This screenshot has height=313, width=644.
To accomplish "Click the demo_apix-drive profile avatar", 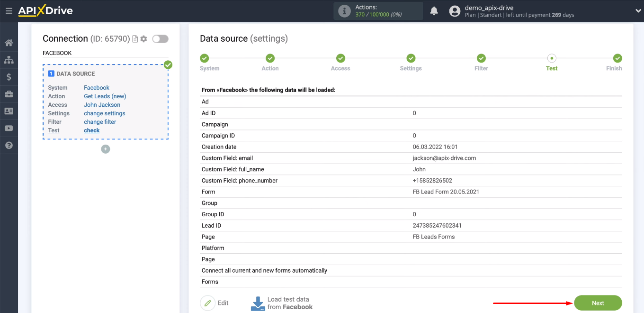I will 455,10.
